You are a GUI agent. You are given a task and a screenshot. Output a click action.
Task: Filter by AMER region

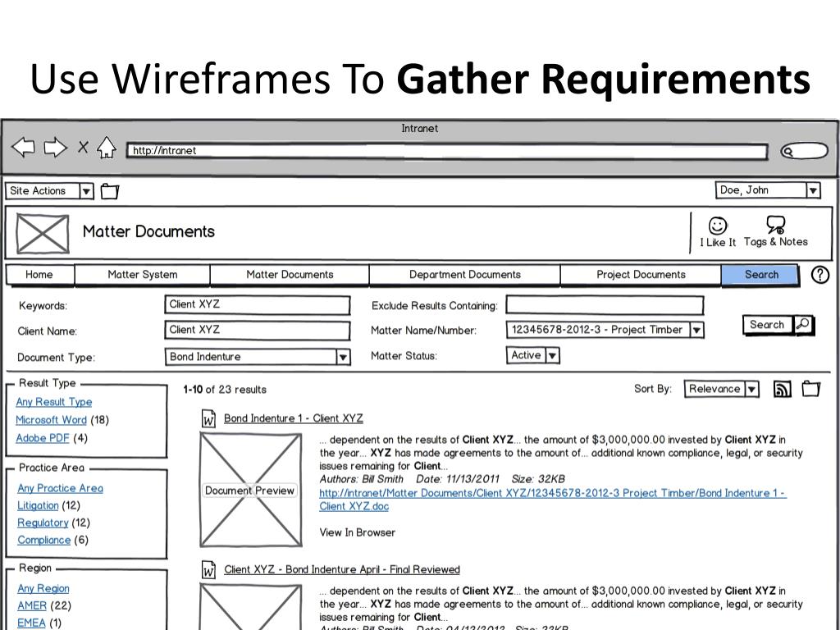point(32,605)
